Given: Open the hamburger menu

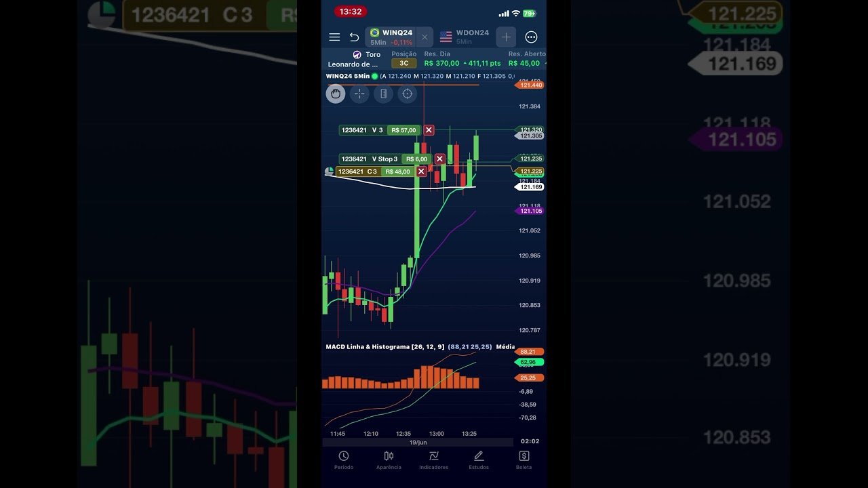Looking at the screenshot, I should coord(334,37).
